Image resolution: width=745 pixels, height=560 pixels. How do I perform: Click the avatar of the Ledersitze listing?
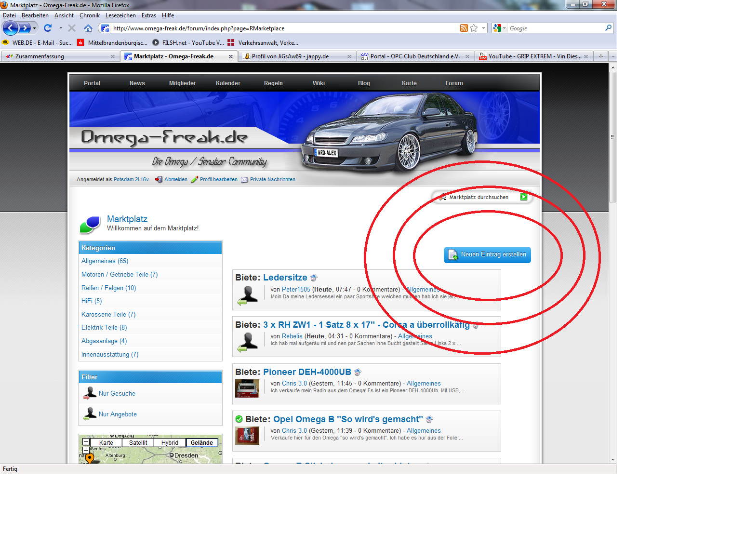pos(248,295)
